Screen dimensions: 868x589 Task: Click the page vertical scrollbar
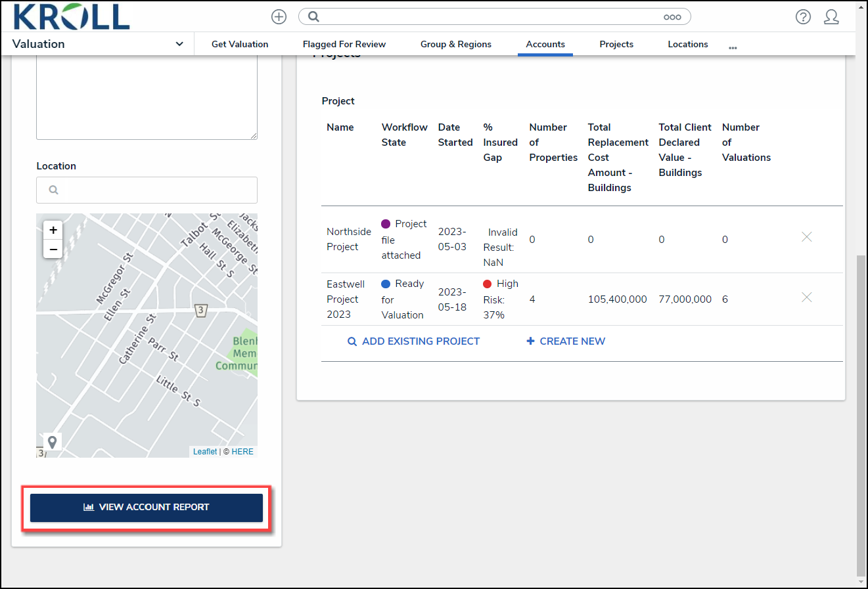click(x=861, y=416)
